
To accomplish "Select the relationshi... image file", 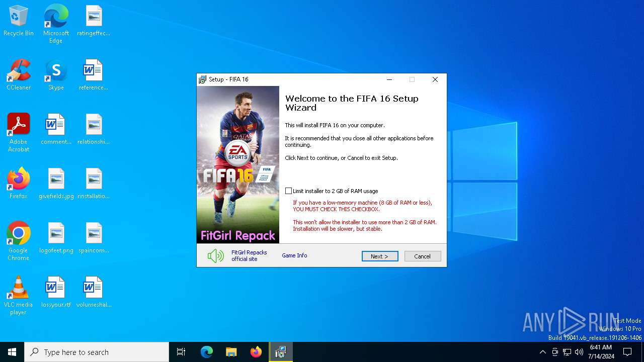I will click(94, 130).
